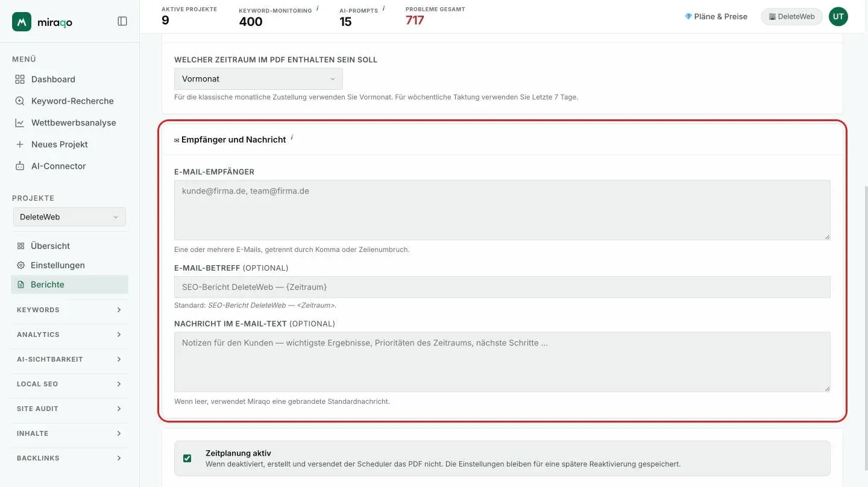Click the Nachricht im E-Mail-Text area
This screenshot has height=487, width=868.
point(502,362)
